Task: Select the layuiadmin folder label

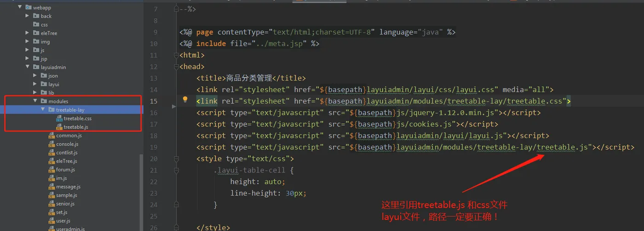Action: click(x=53, y=67)
